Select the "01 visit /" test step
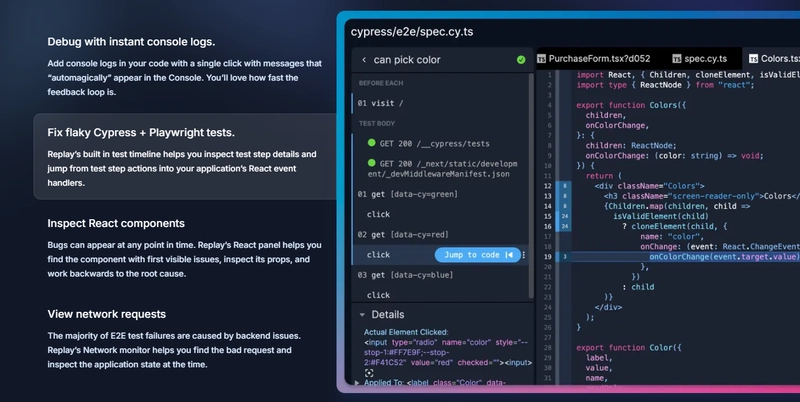Screen dimensions: 800x402 (x=442, y=103)
